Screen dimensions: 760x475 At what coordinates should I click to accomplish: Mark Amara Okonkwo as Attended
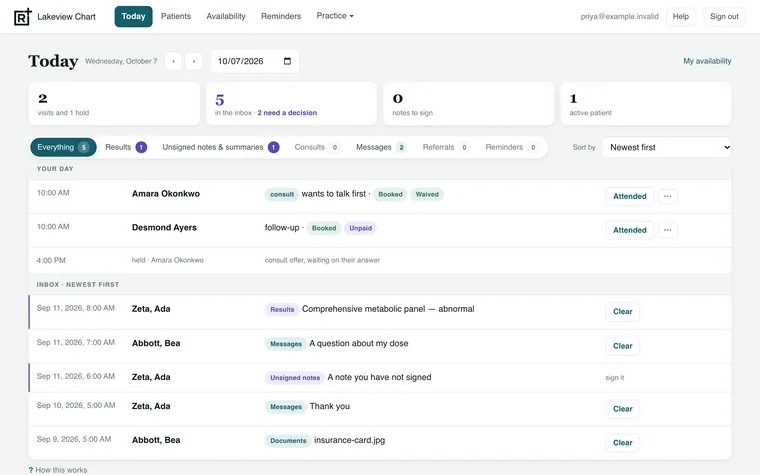(x=630, y=196)
